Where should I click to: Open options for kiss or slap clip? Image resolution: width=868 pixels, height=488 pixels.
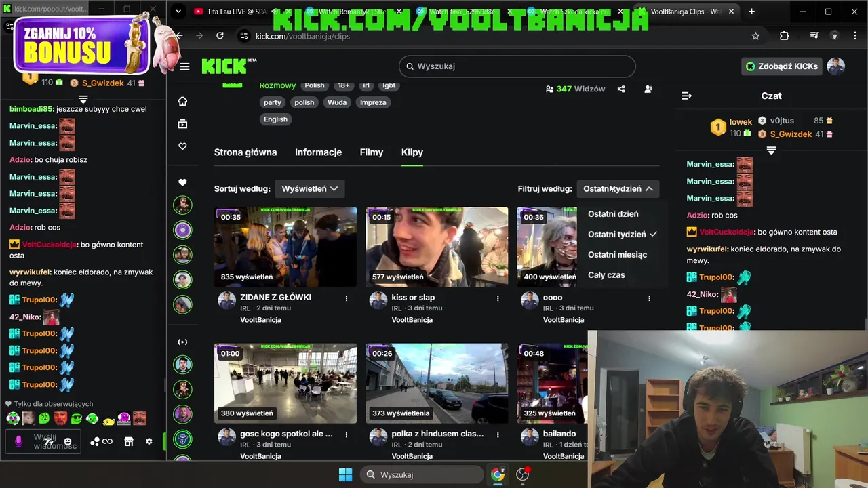click(x=498, y=298)
